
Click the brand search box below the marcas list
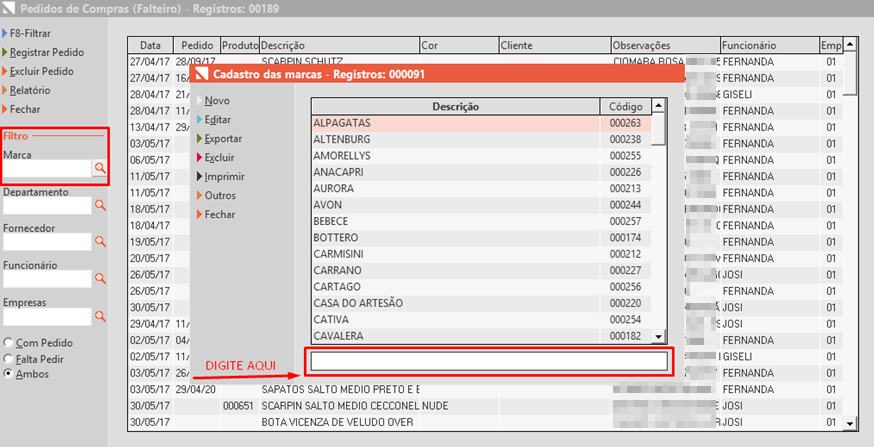pos(489,361)
